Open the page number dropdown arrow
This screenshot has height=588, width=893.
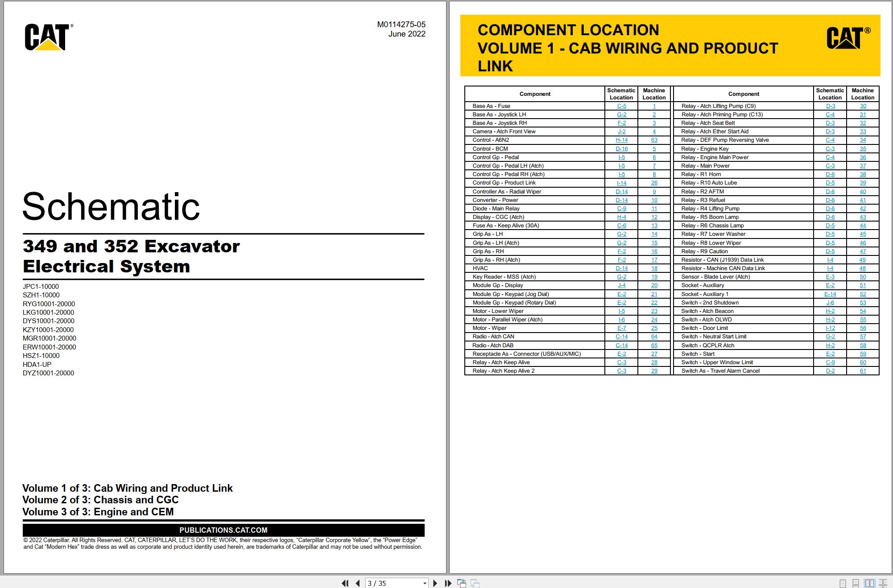point(425,583)
